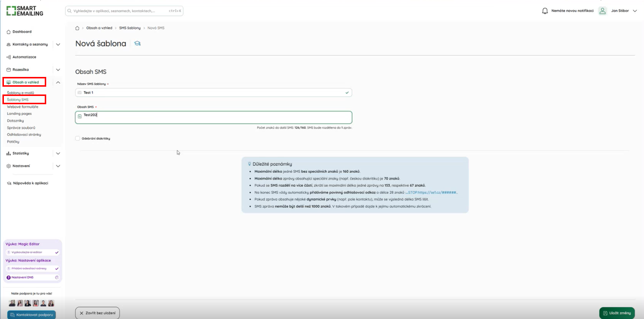Click the notification bell icon
Viewport: 644px width, 319px height.
[x=545, y=11]
